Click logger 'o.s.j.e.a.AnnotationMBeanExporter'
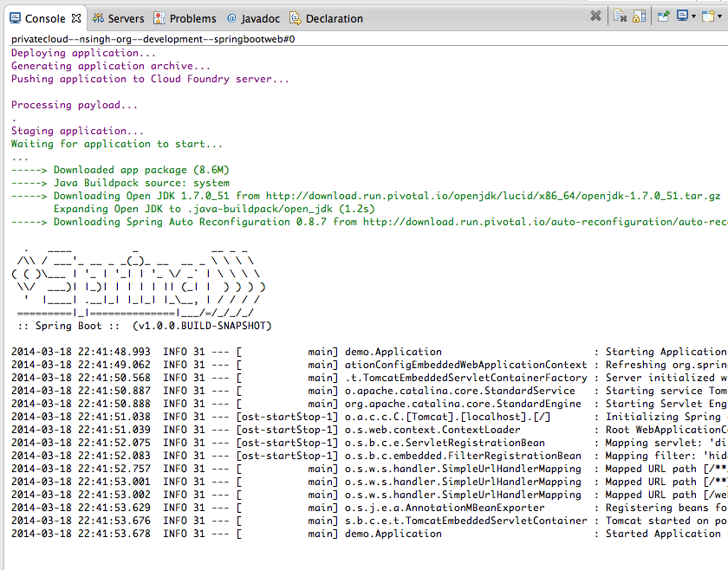 [445, 508]
